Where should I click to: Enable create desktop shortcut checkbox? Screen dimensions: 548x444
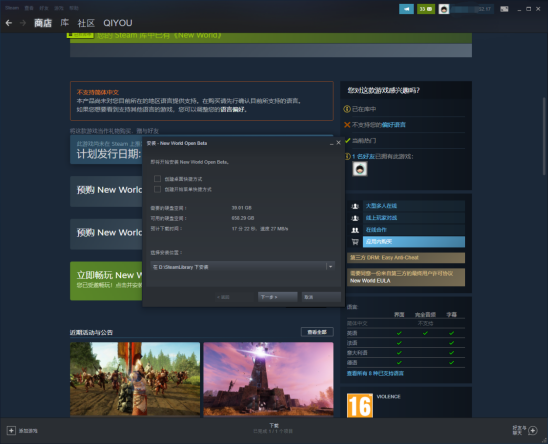point(157,179)
